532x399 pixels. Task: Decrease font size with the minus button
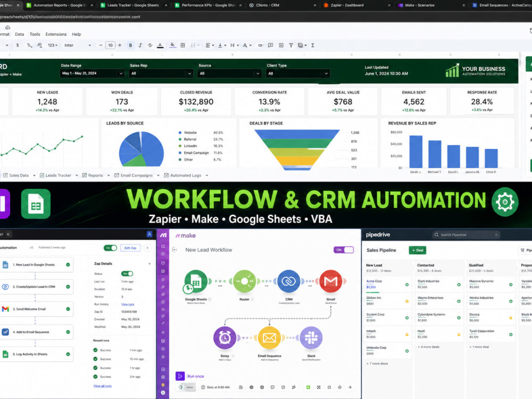[x=101, y=45]
